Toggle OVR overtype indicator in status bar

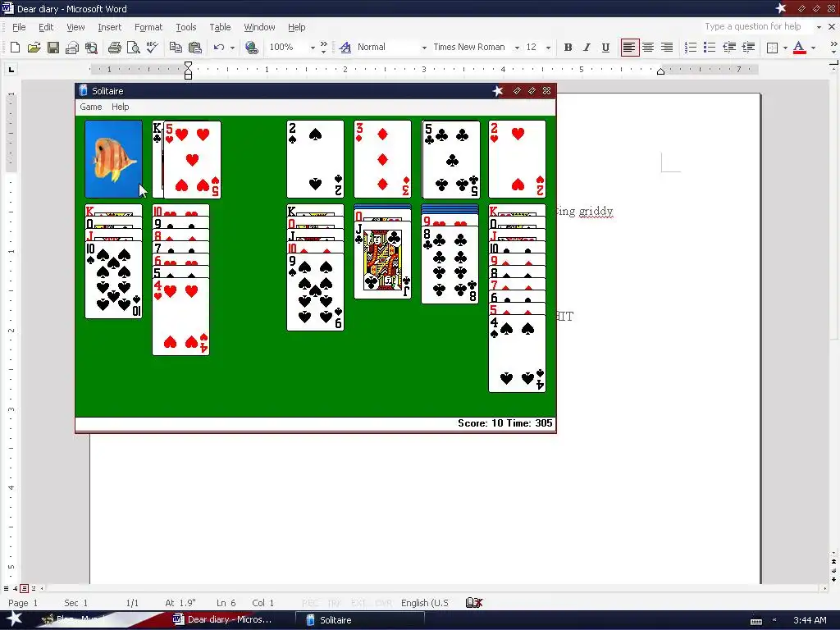(x=384, y=603)
